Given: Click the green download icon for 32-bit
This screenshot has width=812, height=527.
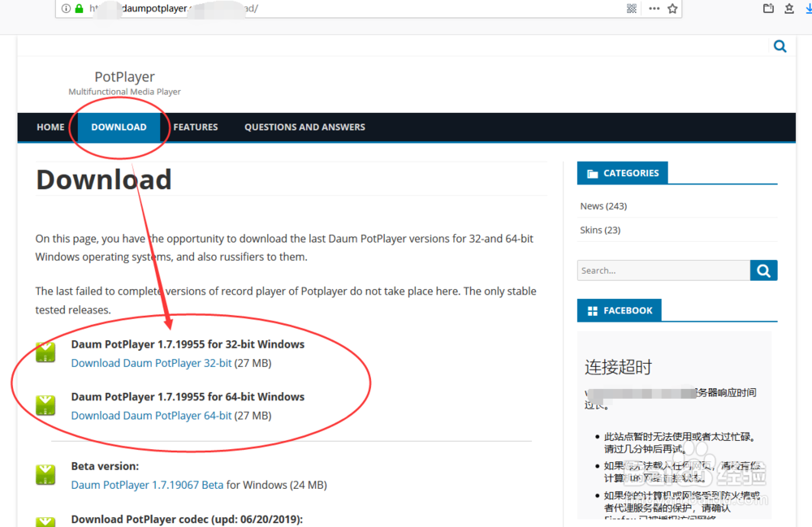Looking at the screenshot, I should click(x=45, y=352).
